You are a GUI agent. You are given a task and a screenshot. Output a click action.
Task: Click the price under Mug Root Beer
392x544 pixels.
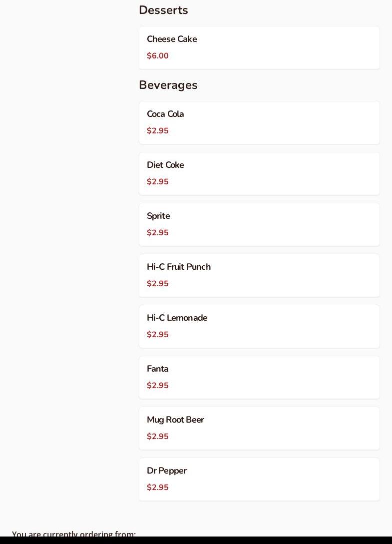tap(158, 437)
